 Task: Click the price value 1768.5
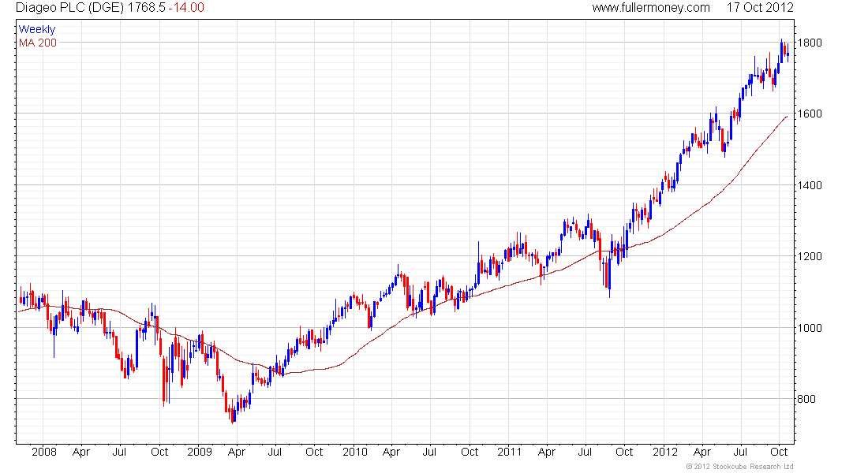tap(146, 8)
